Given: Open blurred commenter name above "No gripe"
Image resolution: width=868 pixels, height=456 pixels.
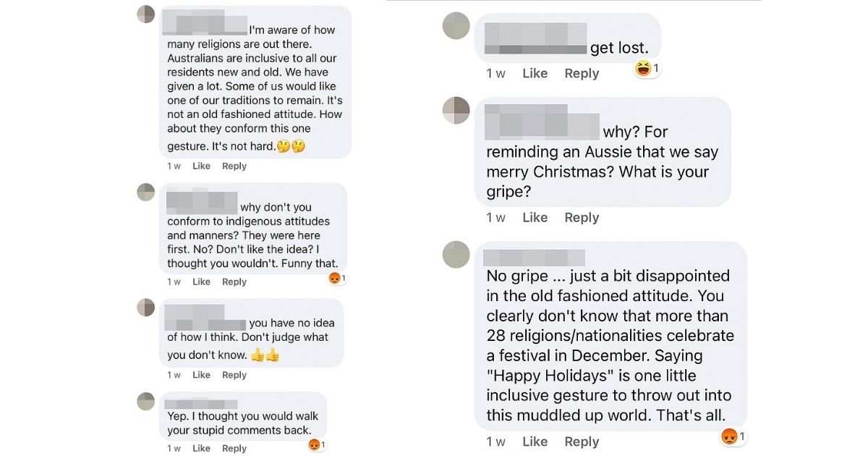Looking at the screenshot, I should click(534, 257).
